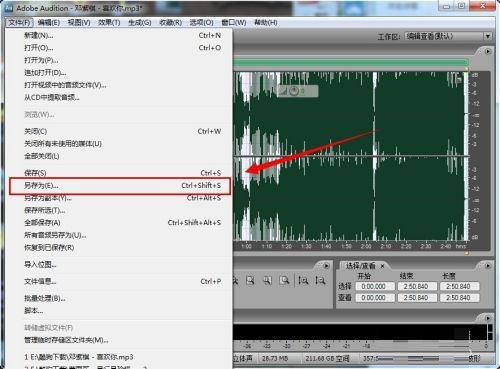Click the 2:00 mark on the time ruler
Image resolution: width=500 pixels, height=369 pixels.
[366, 246]
